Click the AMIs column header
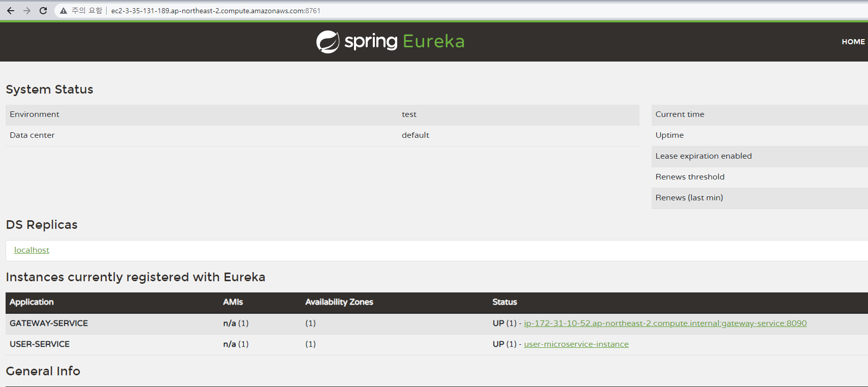The height and width of the screenshot is (387, 868). click(x=233, y=302)
